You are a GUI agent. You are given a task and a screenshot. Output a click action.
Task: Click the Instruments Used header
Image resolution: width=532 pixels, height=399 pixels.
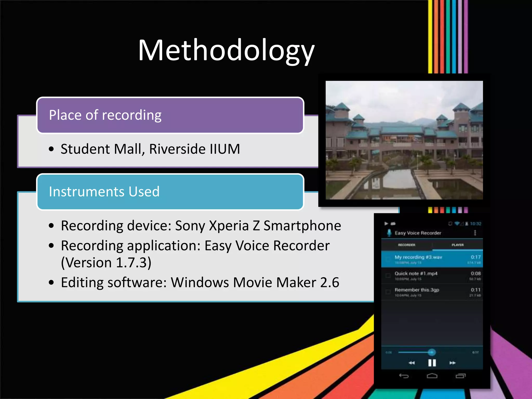point(170,192)
